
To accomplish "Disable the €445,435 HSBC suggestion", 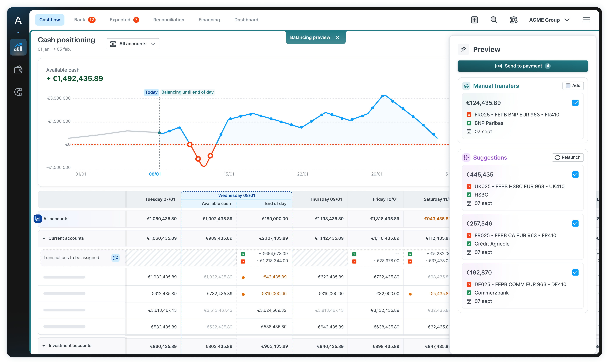I will click(x=575, y=174).
